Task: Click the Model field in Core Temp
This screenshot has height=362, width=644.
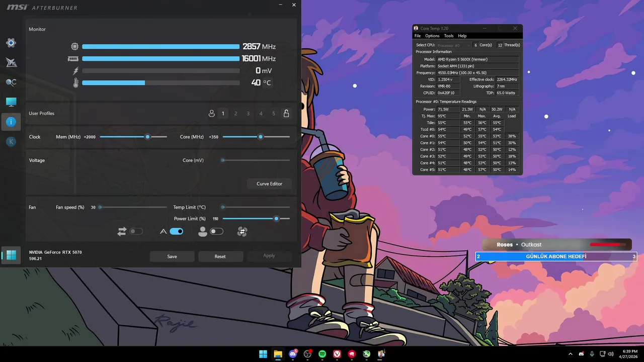Action: (477, 59)
